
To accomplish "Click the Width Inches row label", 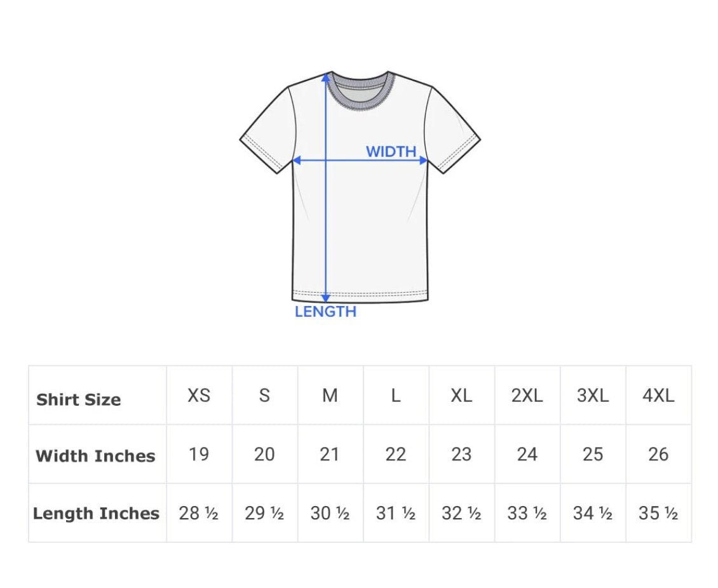I will click(95, 456).
